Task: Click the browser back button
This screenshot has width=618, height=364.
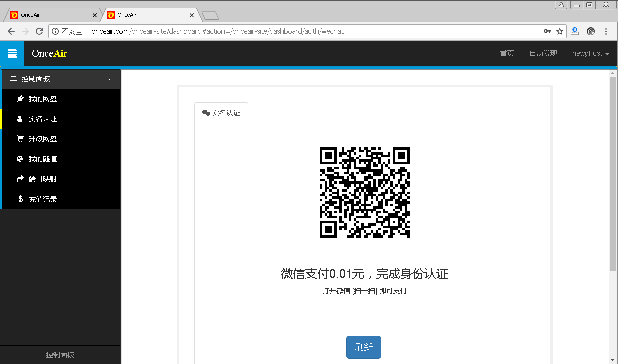Action: tap(11, 31)
